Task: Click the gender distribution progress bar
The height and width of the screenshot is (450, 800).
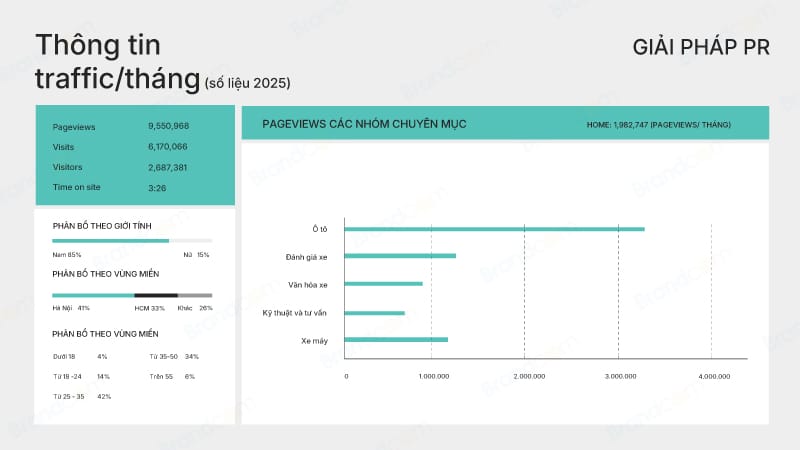Action: click(x=131, y=241)
